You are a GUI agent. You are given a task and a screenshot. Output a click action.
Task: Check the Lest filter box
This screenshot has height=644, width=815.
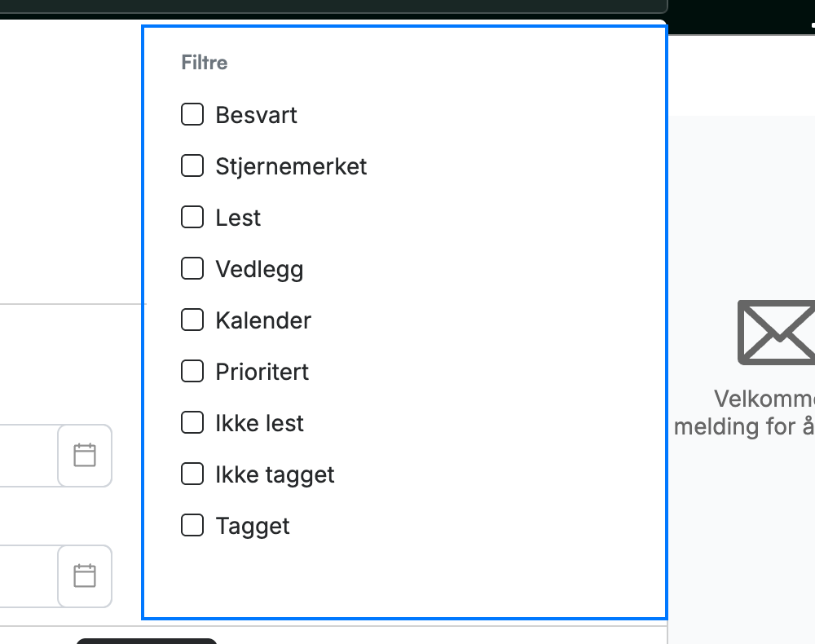[x=192, y=218]
